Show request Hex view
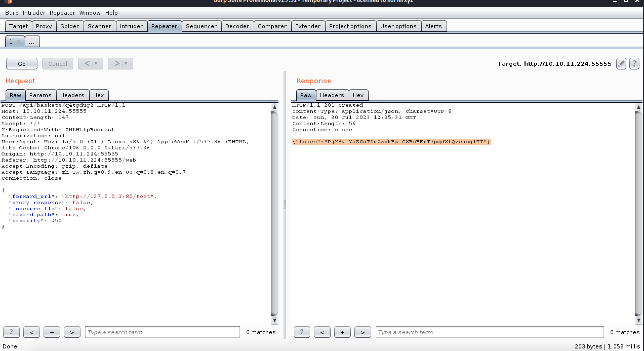This screenshot has width=644, height=351. [99, 95]
